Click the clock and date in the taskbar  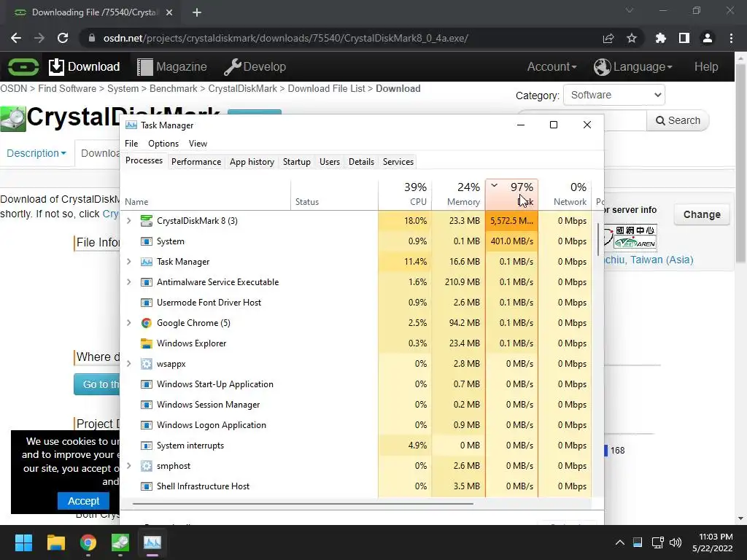(x=713, y=542)
